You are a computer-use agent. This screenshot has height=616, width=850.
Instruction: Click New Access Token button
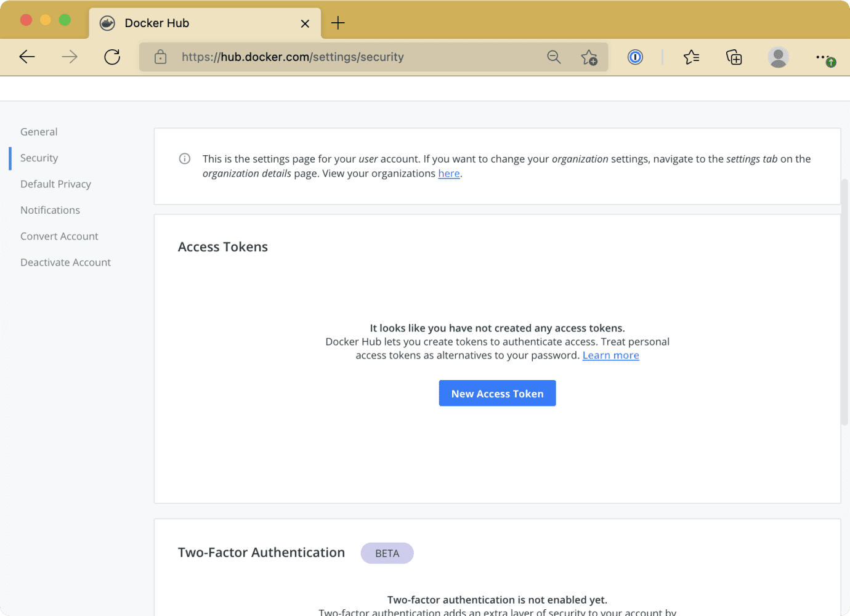click(x=498, y=393)
